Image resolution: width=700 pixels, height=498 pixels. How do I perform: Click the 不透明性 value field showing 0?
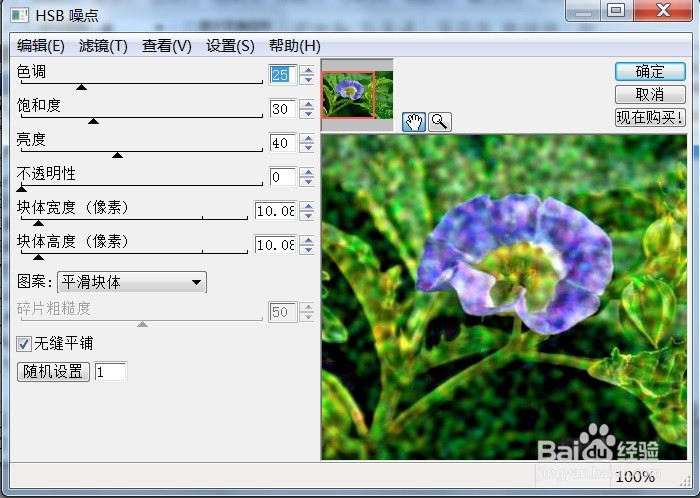coord(283,177)
